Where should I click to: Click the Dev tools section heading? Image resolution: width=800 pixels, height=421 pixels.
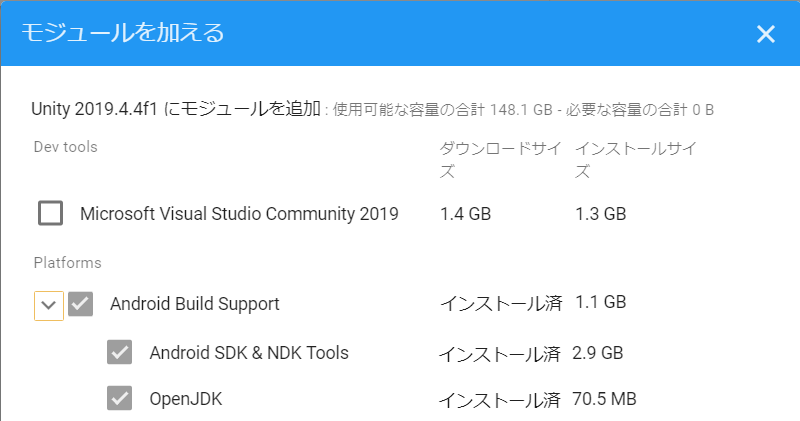(65, 147)
